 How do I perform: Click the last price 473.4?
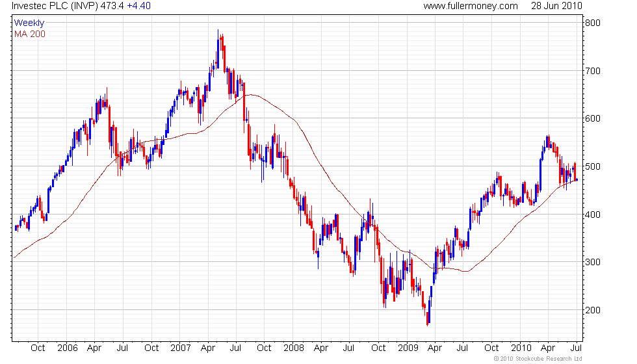(112, 6)
